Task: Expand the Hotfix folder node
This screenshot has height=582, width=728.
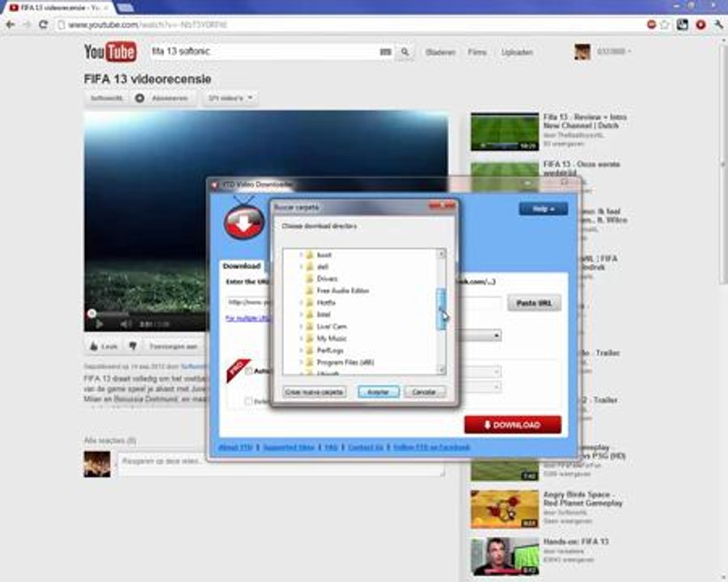Action: pos(300,302)
